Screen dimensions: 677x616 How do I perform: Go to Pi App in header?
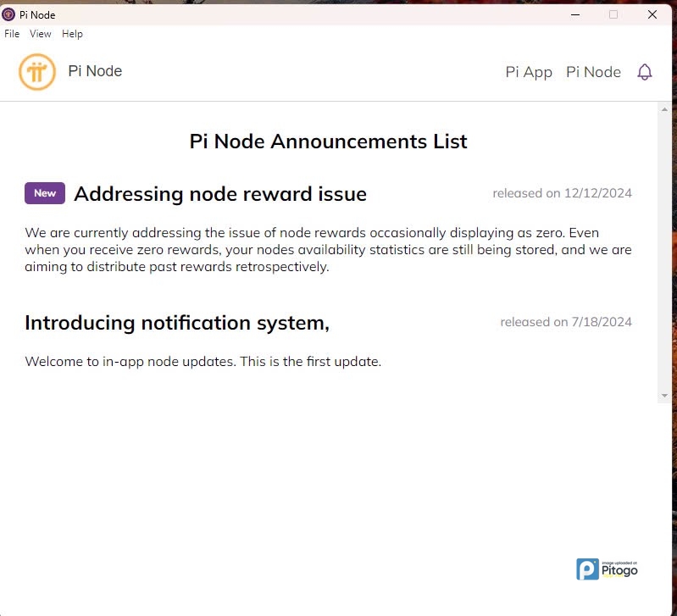(529, 72)
